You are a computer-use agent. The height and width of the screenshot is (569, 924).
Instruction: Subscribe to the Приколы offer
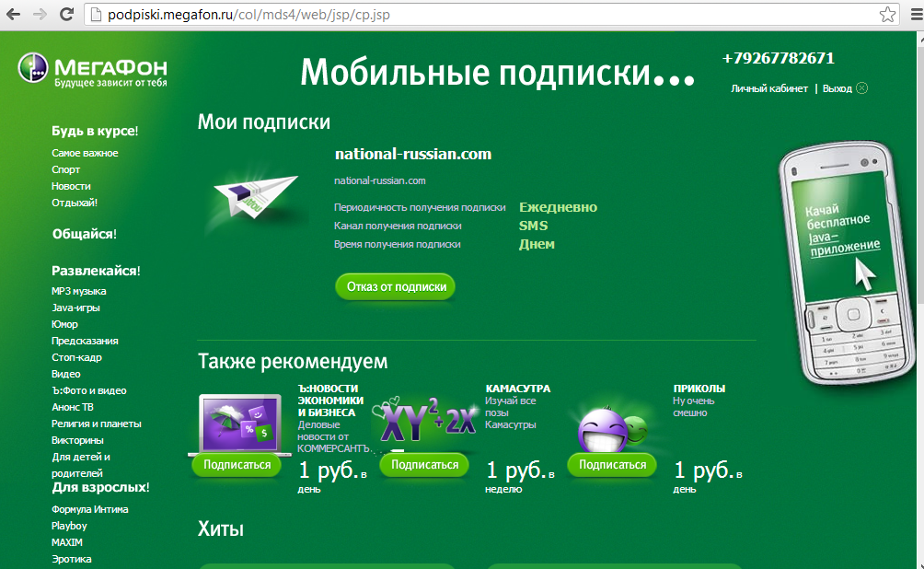pos(612,465)
